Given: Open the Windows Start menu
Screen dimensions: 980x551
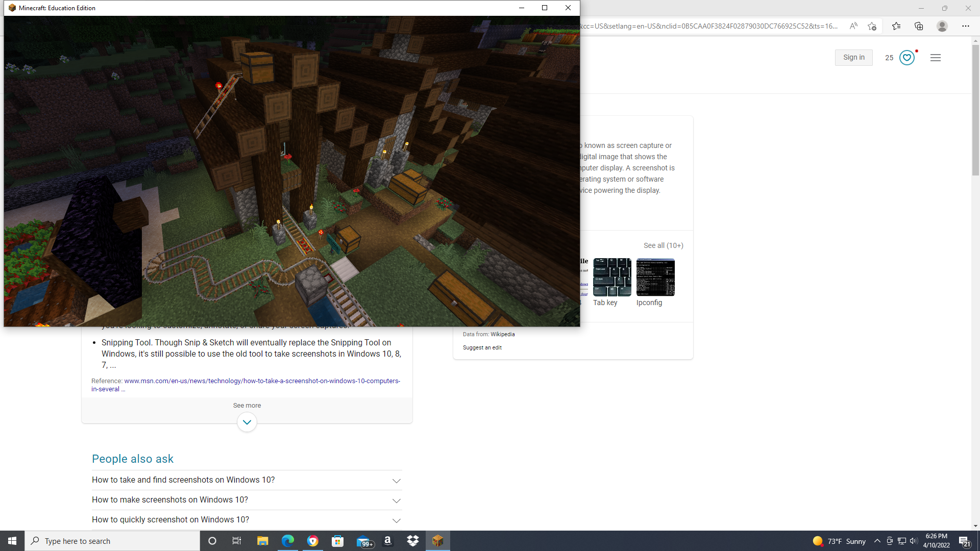Looking at the screenshot, I should 12,541.
